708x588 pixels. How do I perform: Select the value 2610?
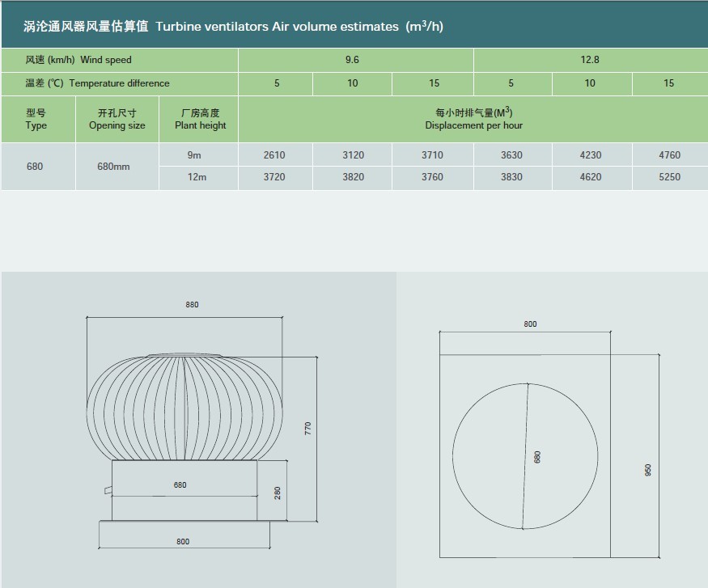point(274,155)
